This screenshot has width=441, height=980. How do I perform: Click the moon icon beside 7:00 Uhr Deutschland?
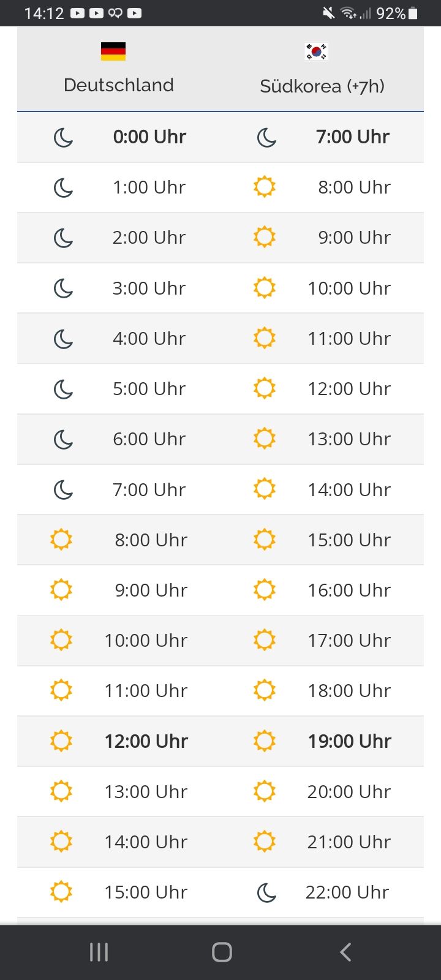63,489
